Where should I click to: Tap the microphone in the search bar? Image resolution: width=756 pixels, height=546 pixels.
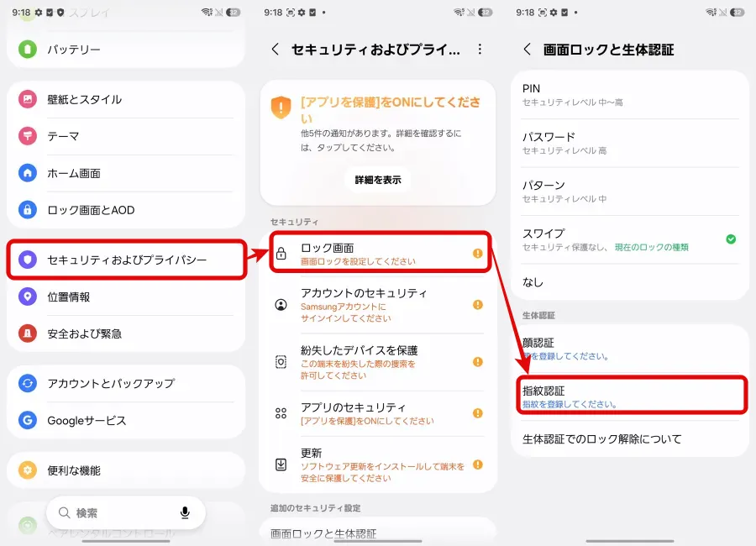[x=185, y=512]
